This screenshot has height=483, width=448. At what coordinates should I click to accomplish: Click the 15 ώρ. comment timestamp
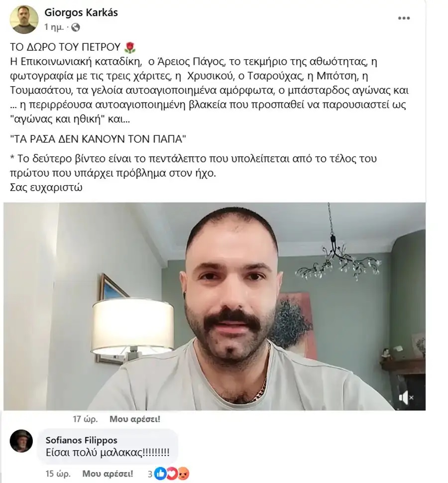click(58, 474)
